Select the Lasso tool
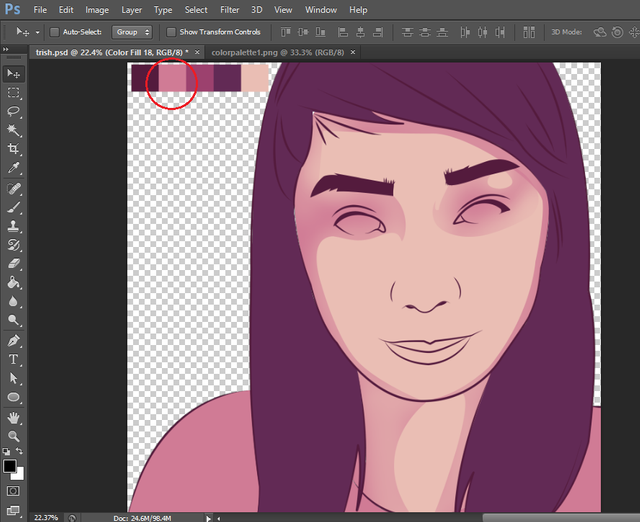 tap(14, 111)
